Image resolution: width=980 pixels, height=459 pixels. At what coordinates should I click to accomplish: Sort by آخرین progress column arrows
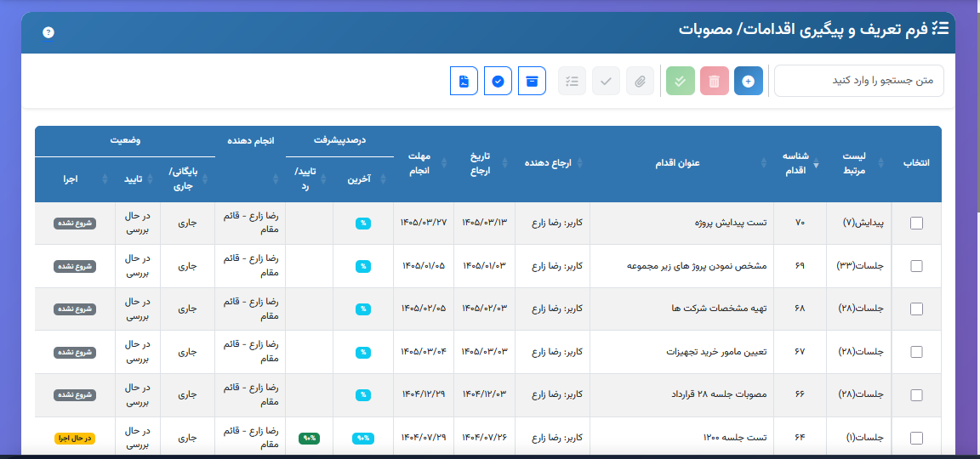click(383, 179)
